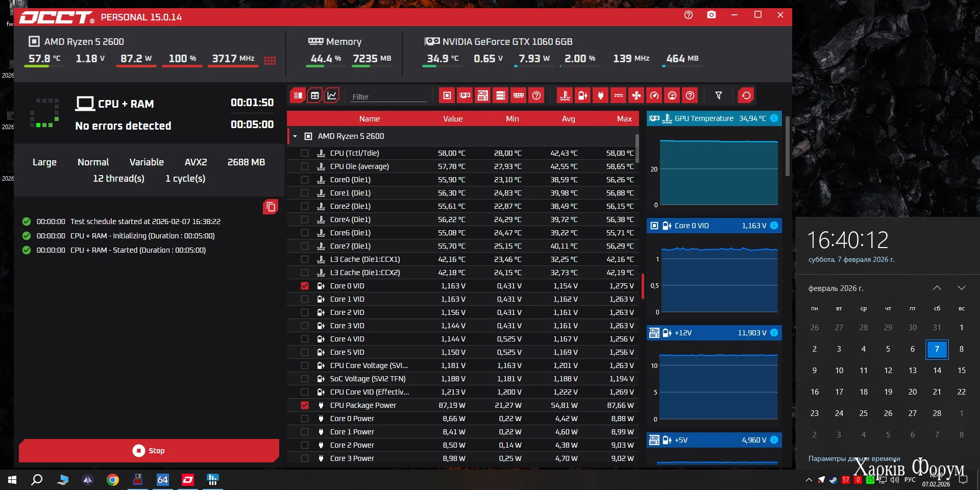The width and height of the screenshot is (980, 490).
Task: Toggle the voltage sensor filter icon
Action: (583, 95)
